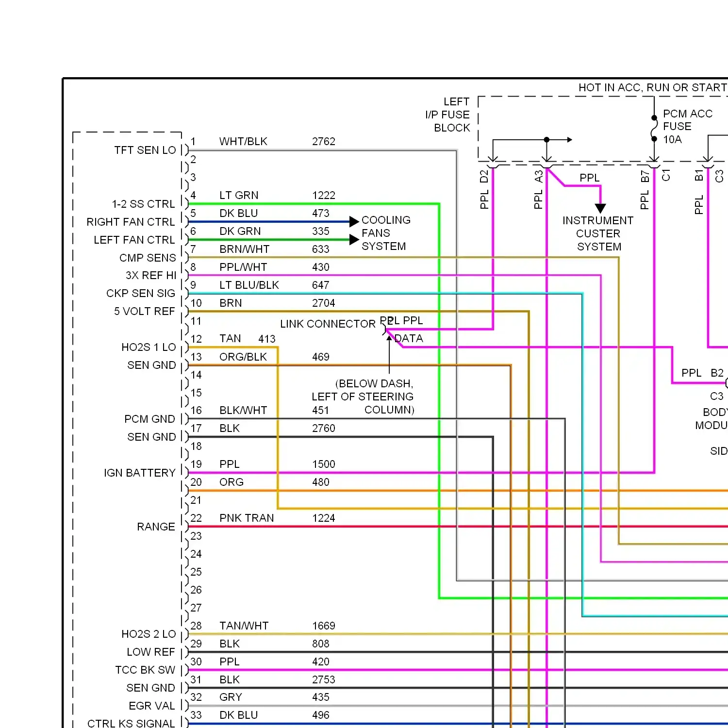This screenshot has height=728, width=728.
Task: Select the "RIGHT FAN CTRL" label
Action: 131,222
